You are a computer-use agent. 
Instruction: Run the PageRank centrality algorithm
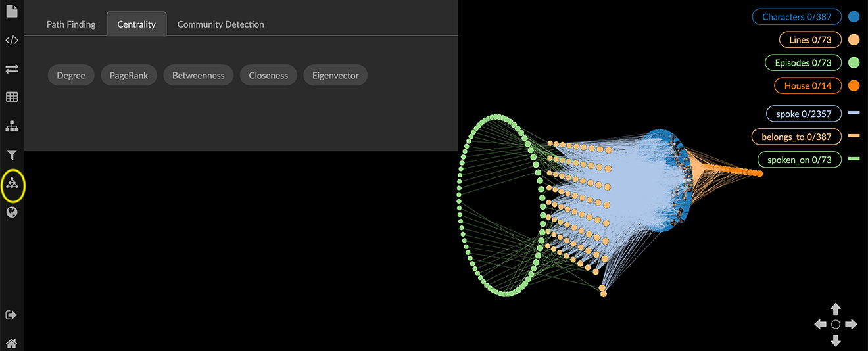[129, 76]
